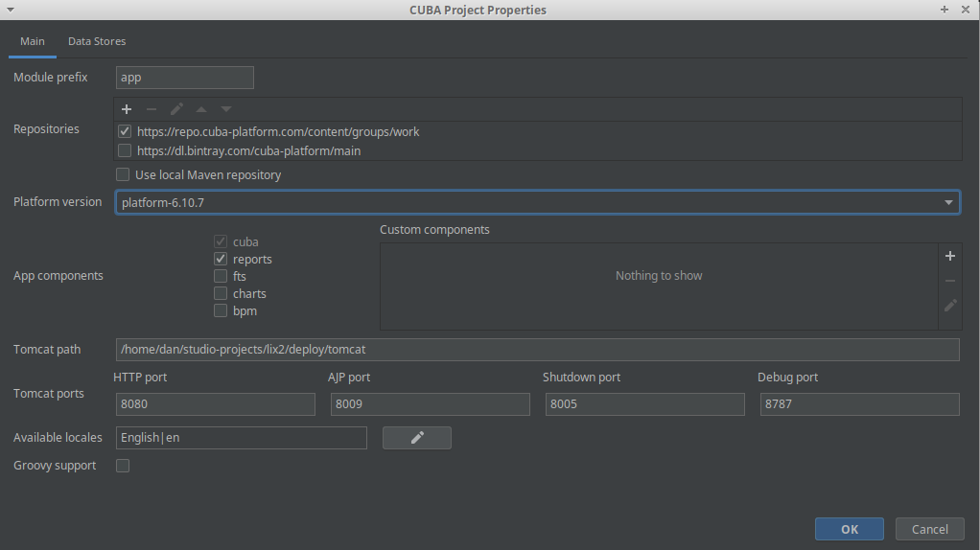Click the 'Use local Maven repository' label
980x550 pixels.
pos(208,174)
